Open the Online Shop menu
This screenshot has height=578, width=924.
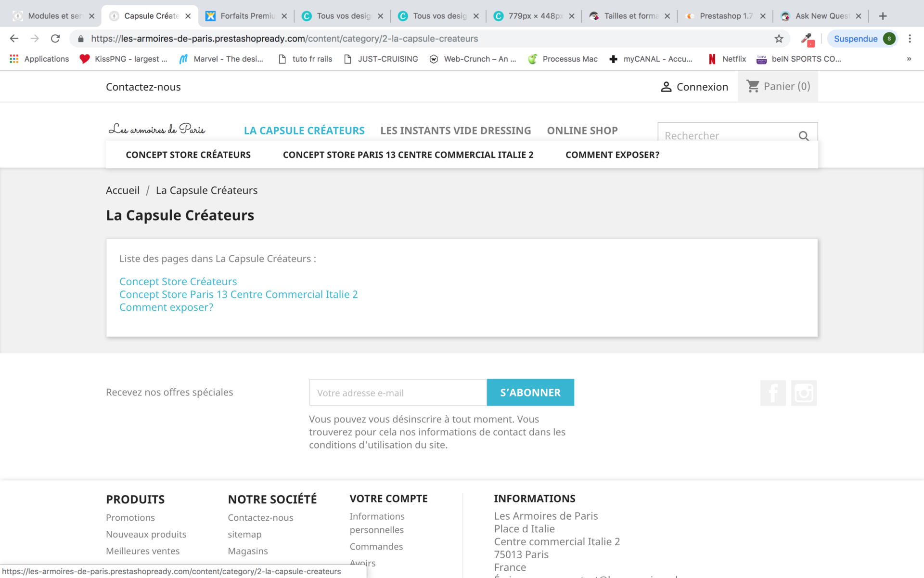582,131
